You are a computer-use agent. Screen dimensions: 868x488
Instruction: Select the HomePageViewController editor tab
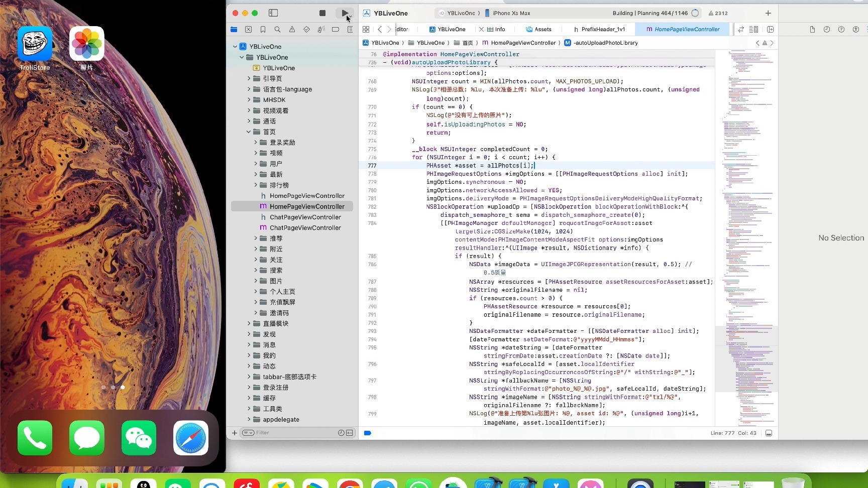[x=683, y=30]
